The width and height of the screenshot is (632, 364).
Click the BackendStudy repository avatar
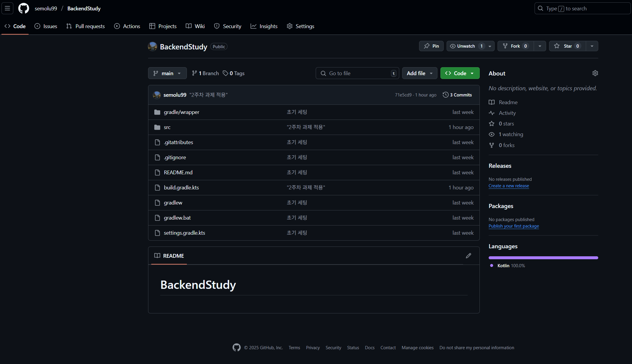[x=153, y=46]
